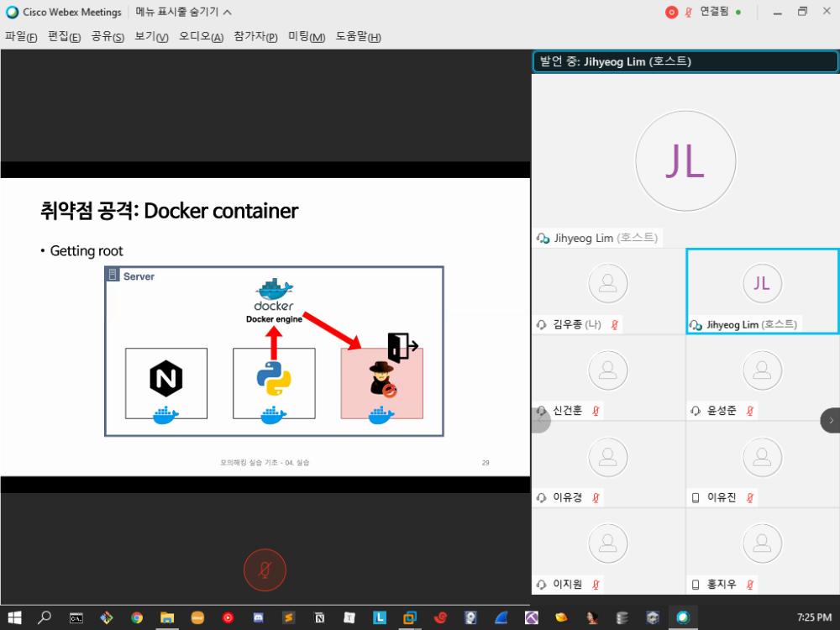Viewport: 840px width, 630px height.
Task: Open the 파일 menu
Action: pos(21,36)
